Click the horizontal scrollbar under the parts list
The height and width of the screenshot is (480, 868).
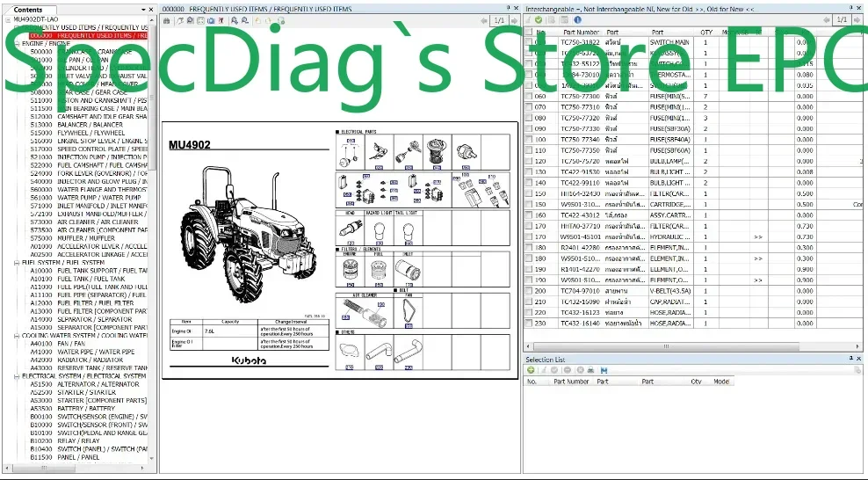point(667,346)
